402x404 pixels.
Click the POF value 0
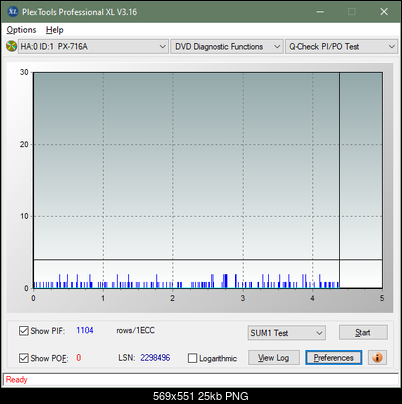[79, 358]
